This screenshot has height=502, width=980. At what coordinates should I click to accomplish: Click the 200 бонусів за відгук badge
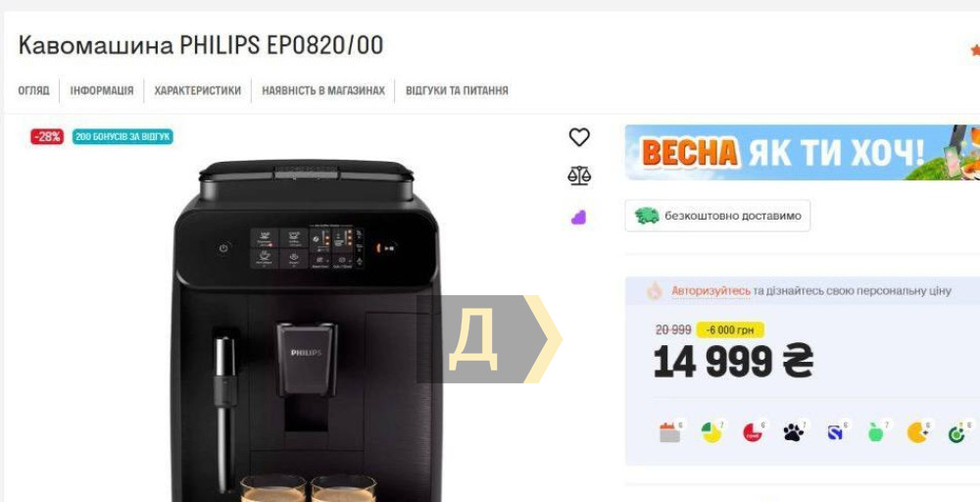pos(122,137)
